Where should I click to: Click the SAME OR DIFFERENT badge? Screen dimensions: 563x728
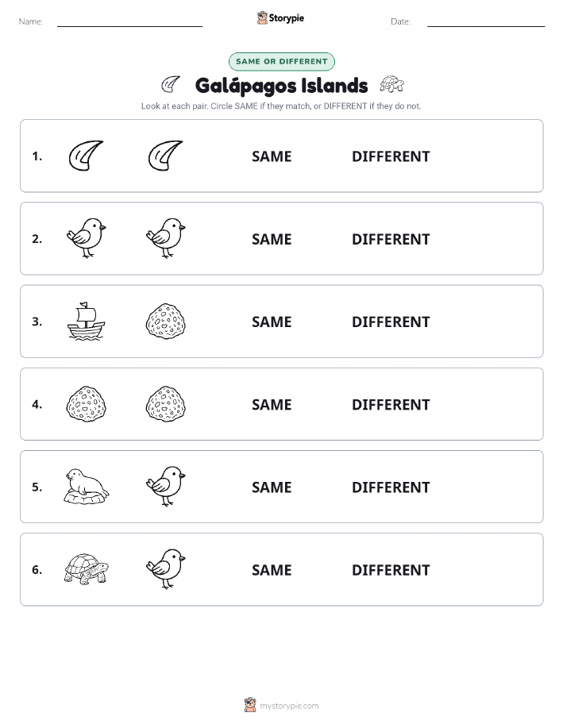281,61
